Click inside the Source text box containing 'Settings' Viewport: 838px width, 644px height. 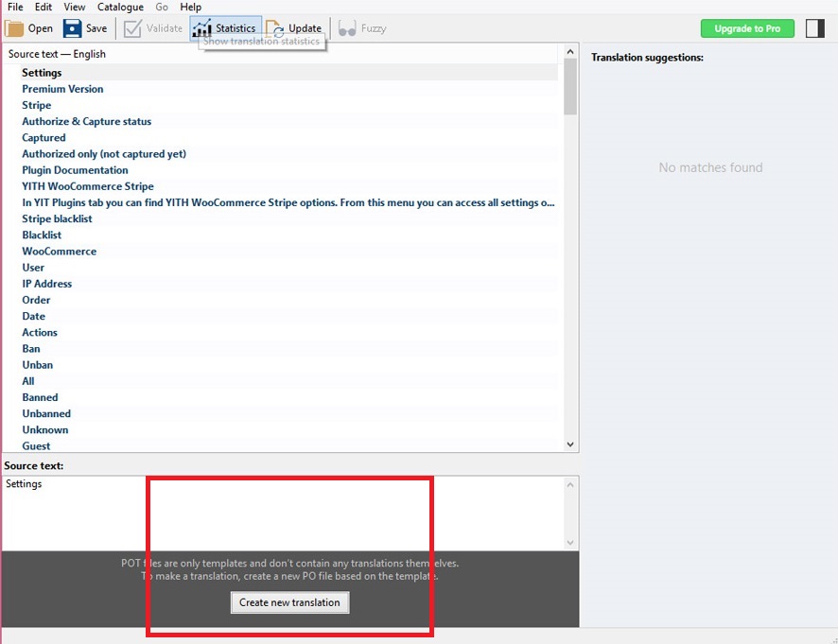[x=283, y=513]
